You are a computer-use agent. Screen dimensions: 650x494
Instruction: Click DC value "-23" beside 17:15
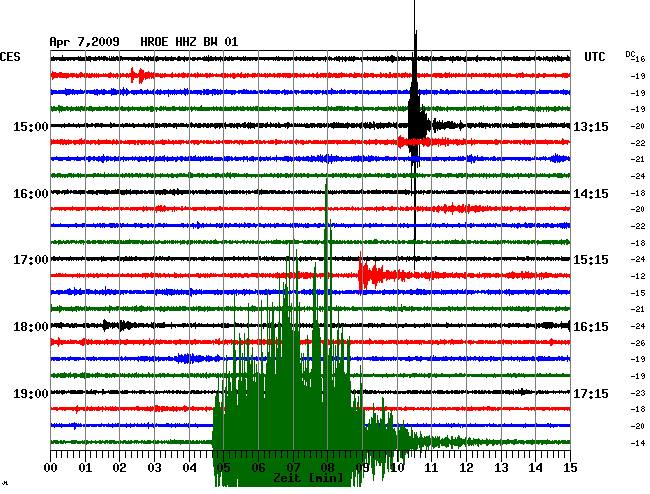[x=638, y=393]
